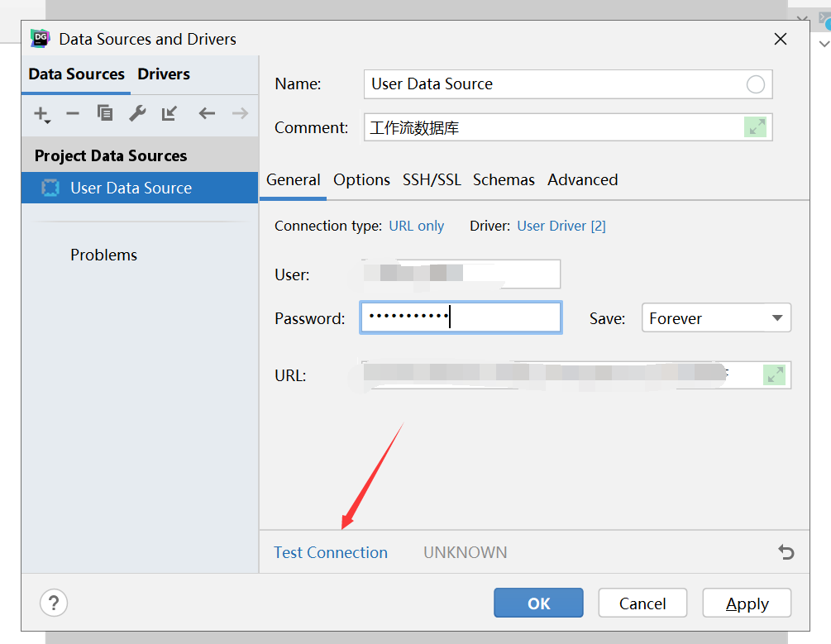The image size is (831, 644).
Task: Click the Problems entry in sidebar
Action: [x=104, y=255]
